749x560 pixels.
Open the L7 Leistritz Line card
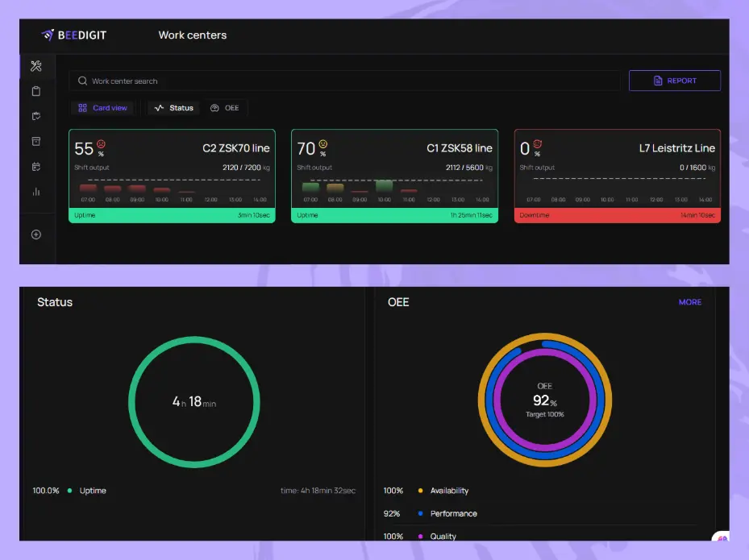617,176
